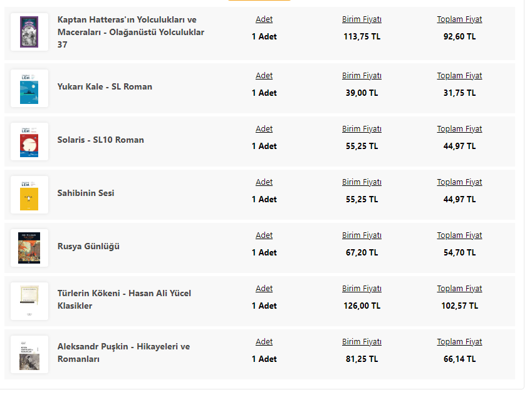Click the Yukarı Kale - SL Roman title

pos(105,86)
